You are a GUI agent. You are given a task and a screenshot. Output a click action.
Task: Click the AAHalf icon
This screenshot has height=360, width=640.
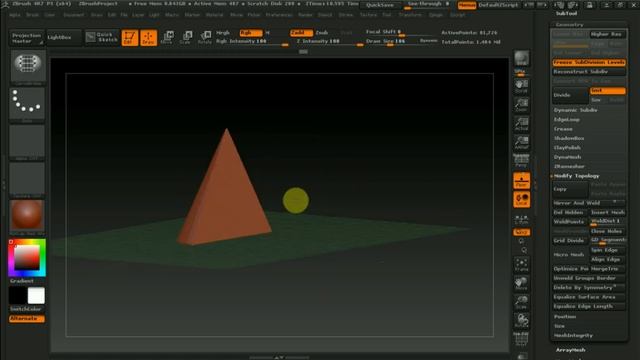(x=521, y=142)
